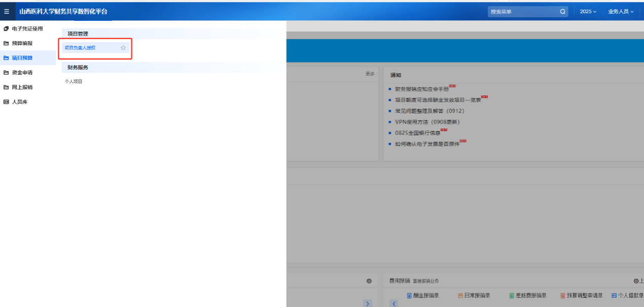644x307 pixels.
Task: Click the 预算调整申请单 icon
Action: (x=563, y=296)
